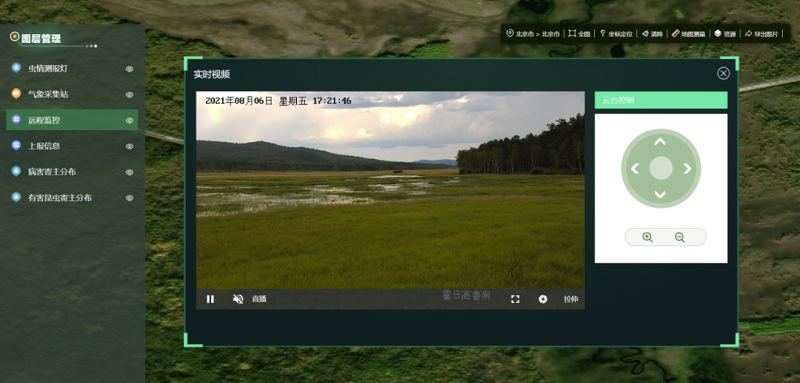Open fullscreen video view
Screen dimensions: 800x383
click(515, 299)
